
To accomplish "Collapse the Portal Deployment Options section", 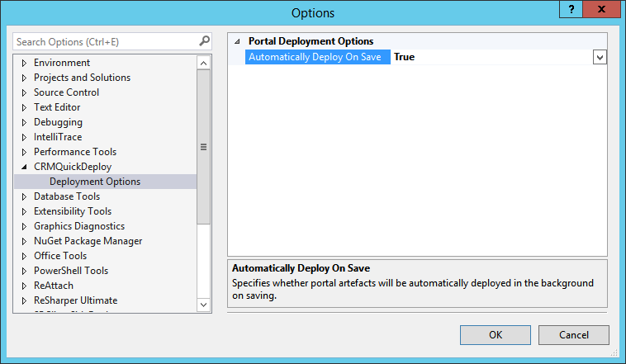I will (238, 41).
